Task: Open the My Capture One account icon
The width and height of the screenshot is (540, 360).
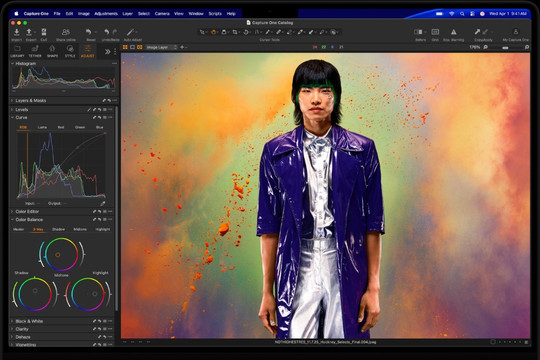Action: coord(516,32)
